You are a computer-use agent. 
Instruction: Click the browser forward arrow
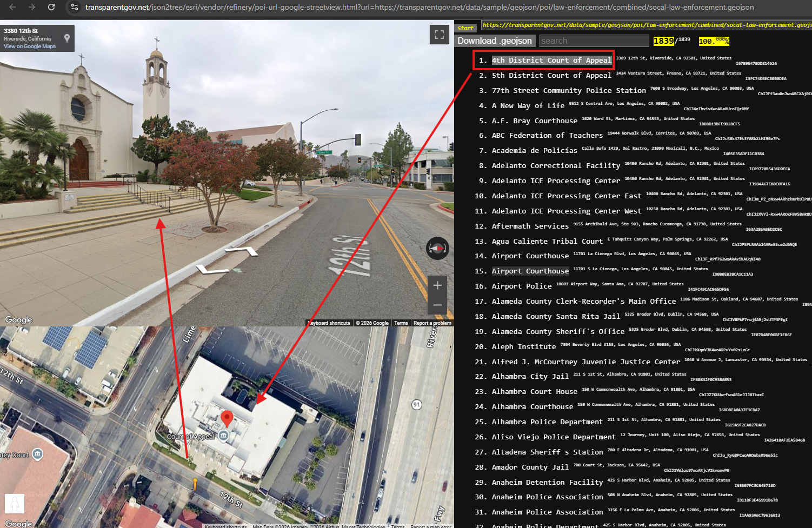pyautogui.click(x=31, y=7)
